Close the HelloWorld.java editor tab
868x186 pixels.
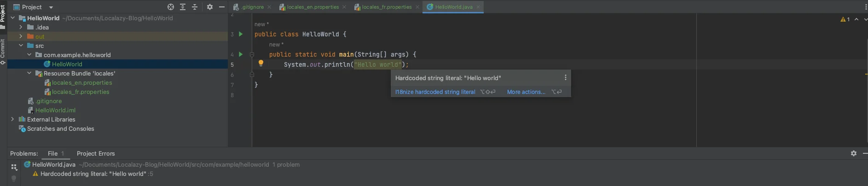(478, 7)
